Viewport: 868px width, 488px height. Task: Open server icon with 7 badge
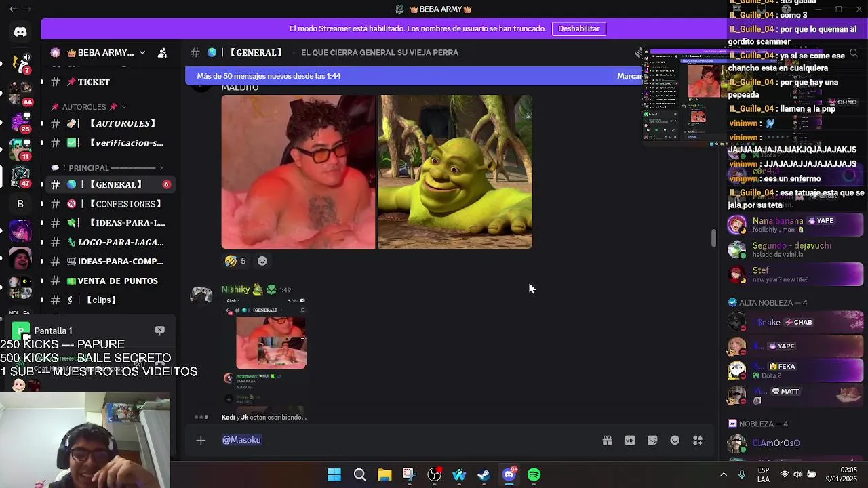coord(20,63)
